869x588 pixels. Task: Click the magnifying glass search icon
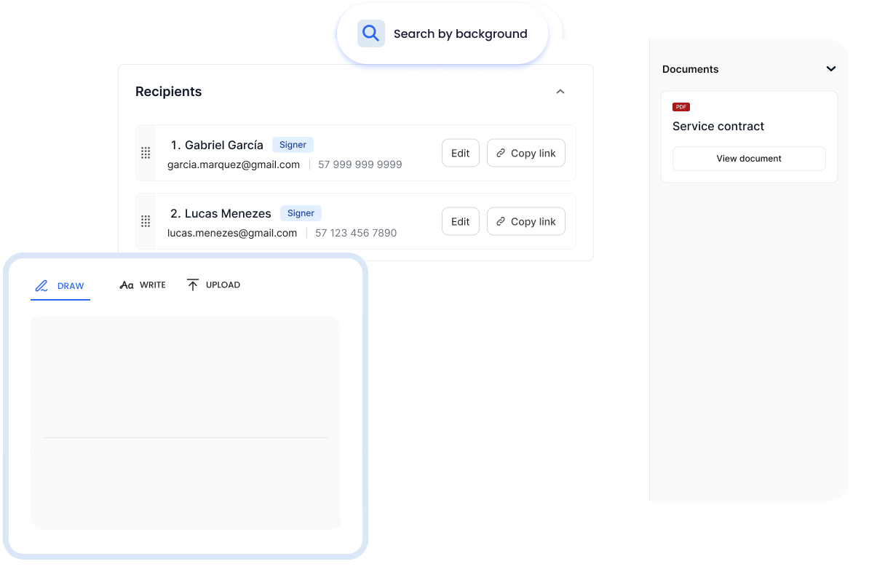tap(371, 33)
